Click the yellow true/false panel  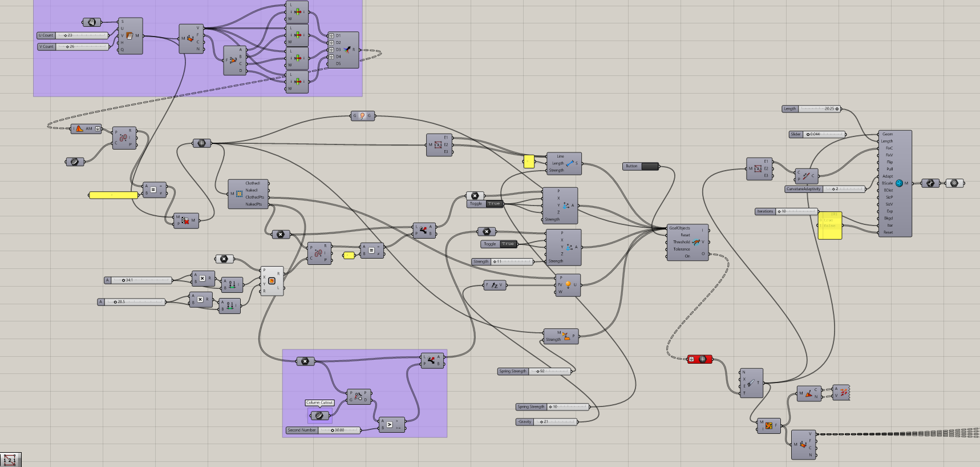830,226
